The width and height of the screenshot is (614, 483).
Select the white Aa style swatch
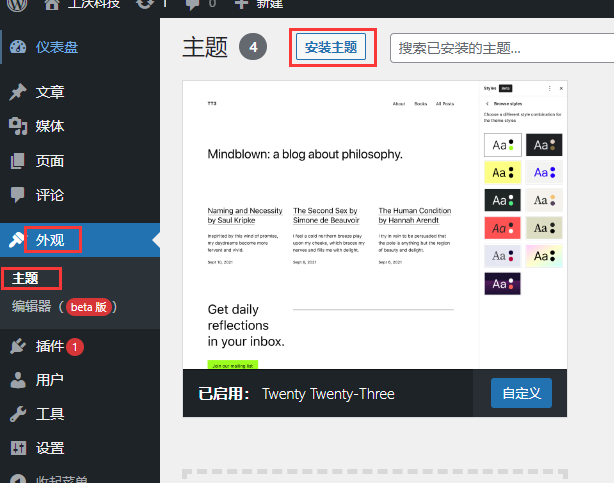click(x=503, y=145)
